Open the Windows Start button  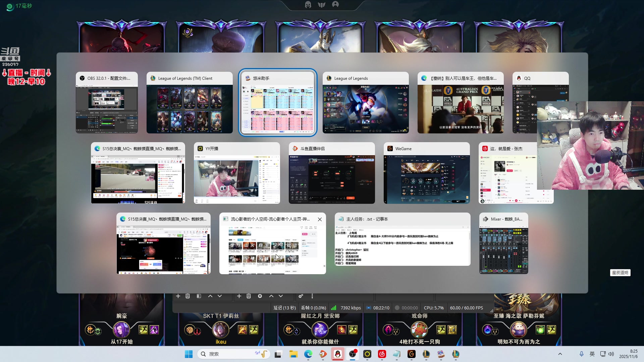189,354
